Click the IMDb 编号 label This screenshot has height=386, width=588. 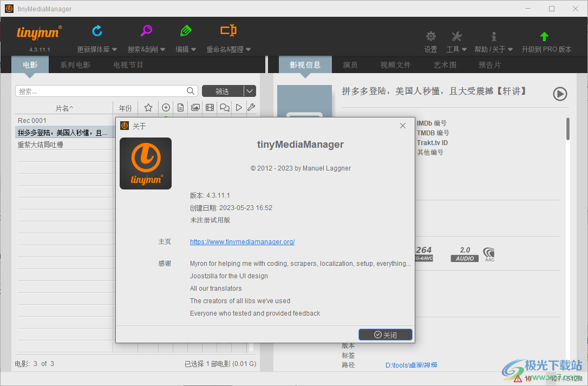click(432, 123)
